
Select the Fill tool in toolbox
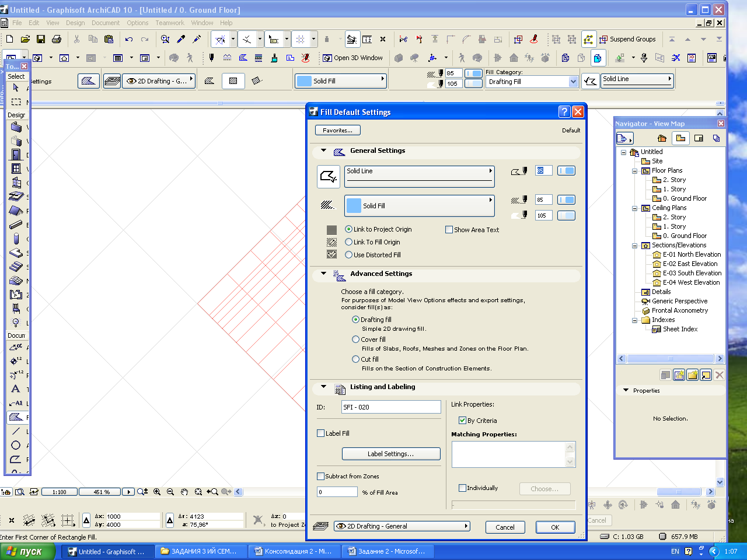[16, 417]
